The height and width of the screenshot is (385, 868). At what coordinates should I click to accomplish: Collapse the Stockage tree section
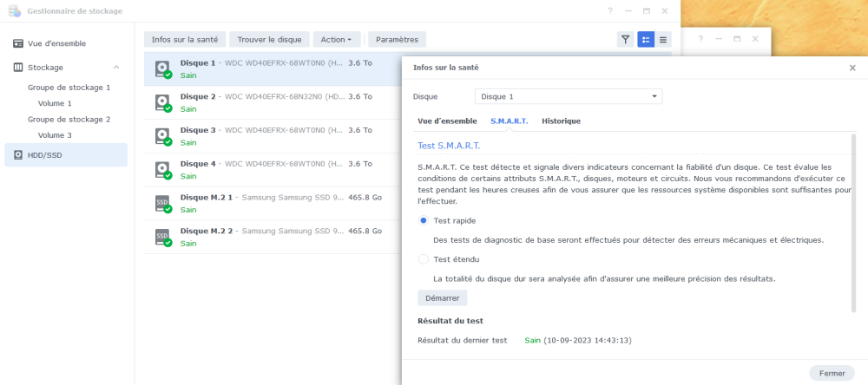116,68
